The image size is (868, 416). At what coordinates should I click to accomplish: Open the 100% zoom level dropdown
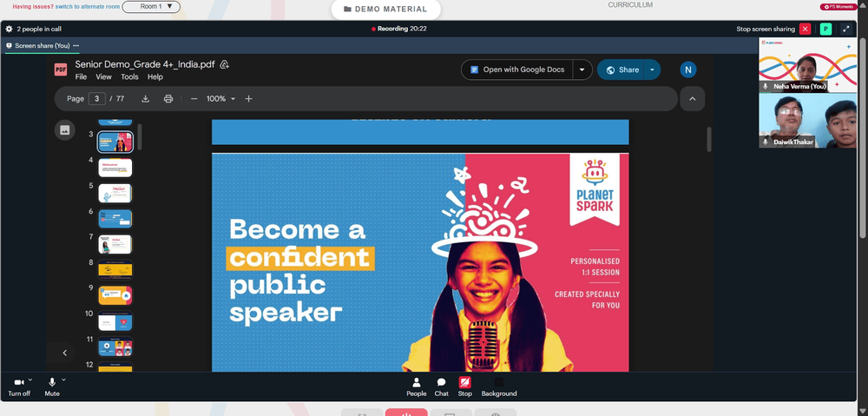[x=220, y=99]
